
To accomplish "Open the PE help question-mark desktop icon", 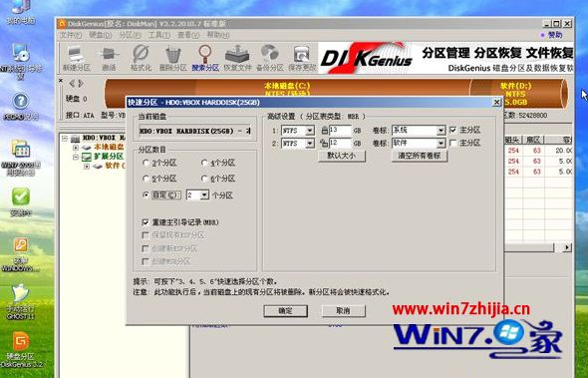I will coord(21,107).
